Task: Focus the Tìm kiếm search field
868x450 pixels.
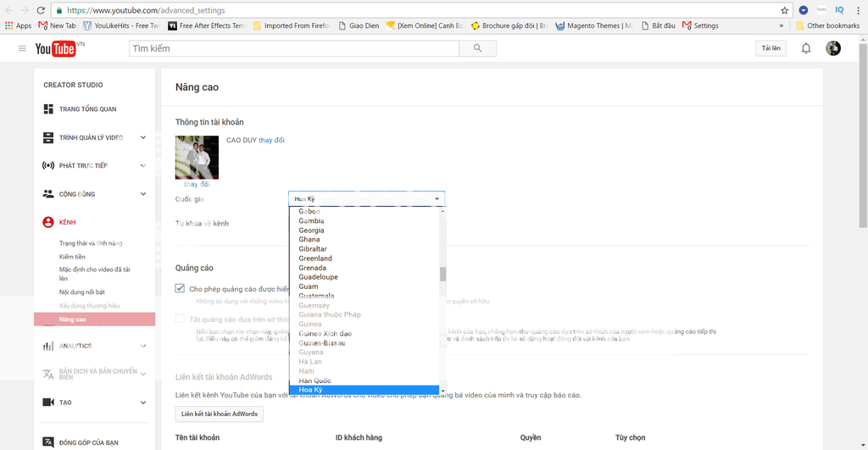Action: 293,48
